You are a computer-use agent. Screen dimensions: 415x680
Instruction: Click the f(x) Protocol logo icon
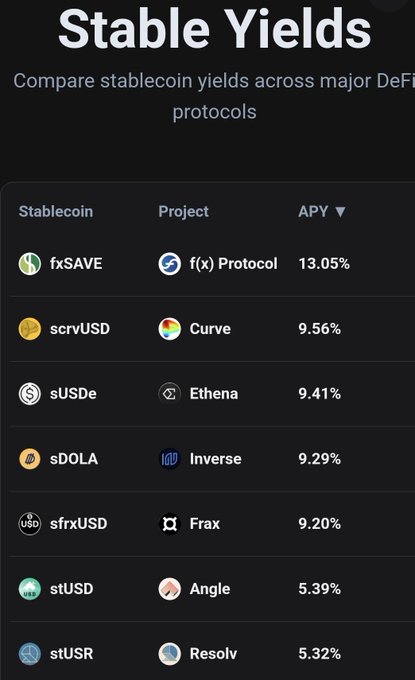169,264
